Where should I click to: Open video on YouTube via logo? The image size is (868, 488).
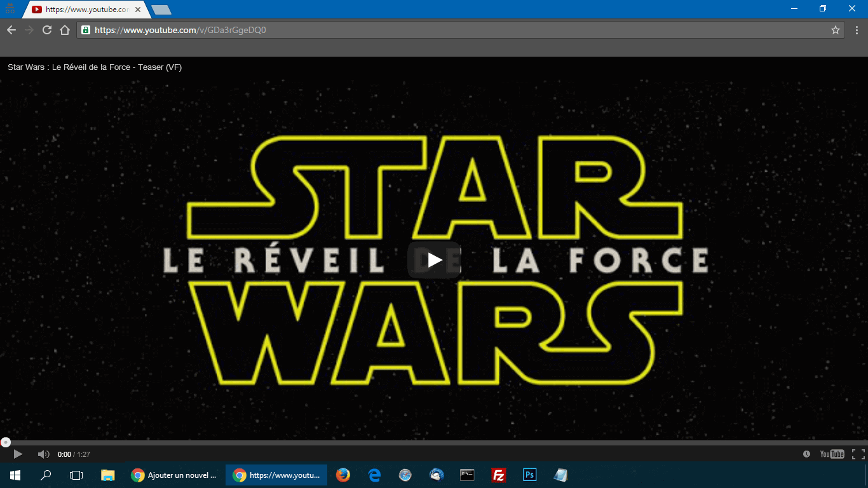tap(832, 454)
